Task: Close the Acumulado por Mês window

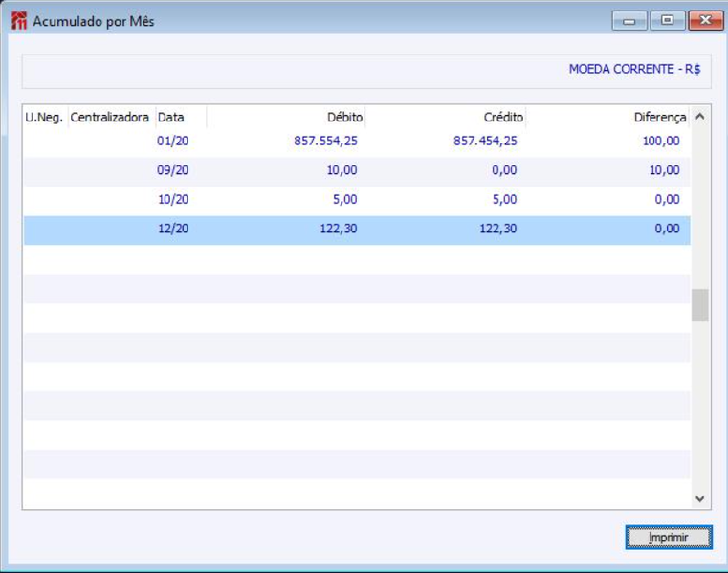Action: (705, 20)
